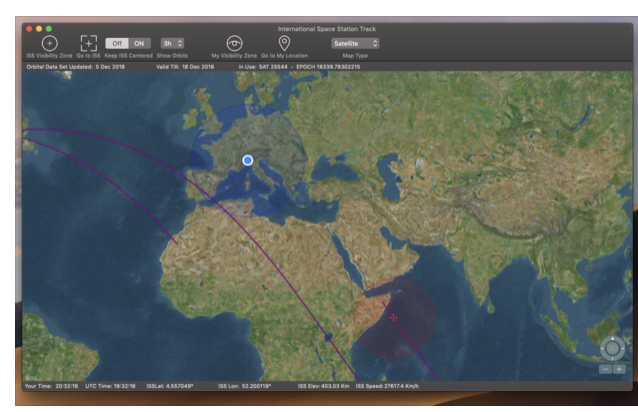Click the purple dot on the orbit track
Viewport: 638px width, 412px height.
pyautogui.click(x=328, y=337)
